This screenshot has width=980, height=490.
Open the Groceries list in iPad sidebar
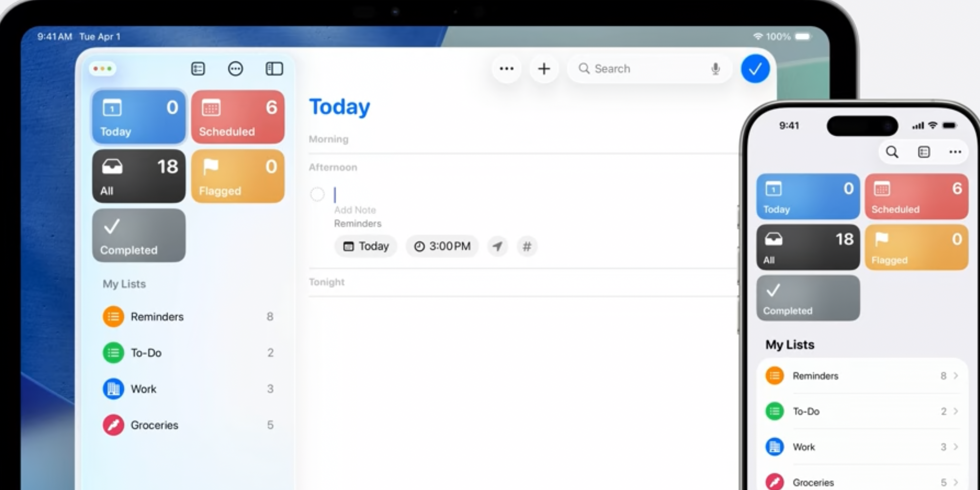[x=188, y=425]
